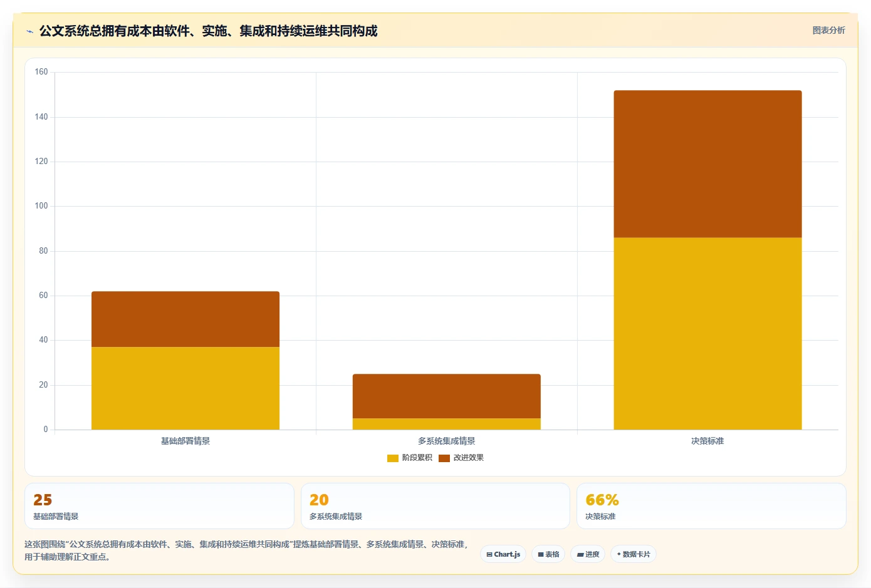Click the y-axis value 100
871x588 pixels.
41,206
